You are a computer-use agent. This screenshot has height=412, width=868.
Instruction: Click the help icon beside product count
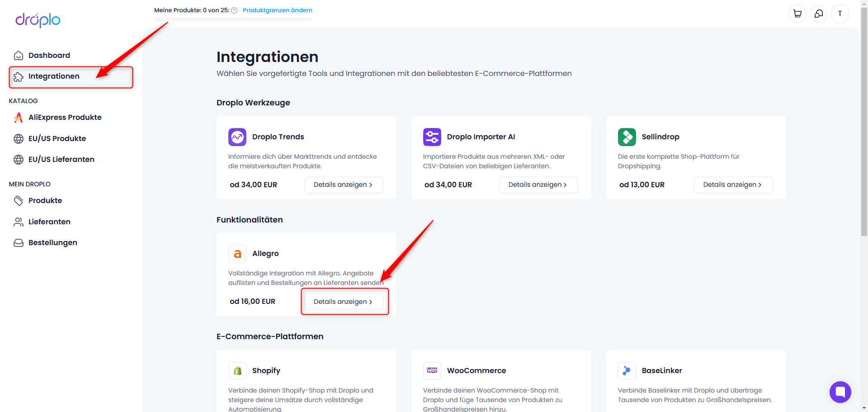click(234, 10)
